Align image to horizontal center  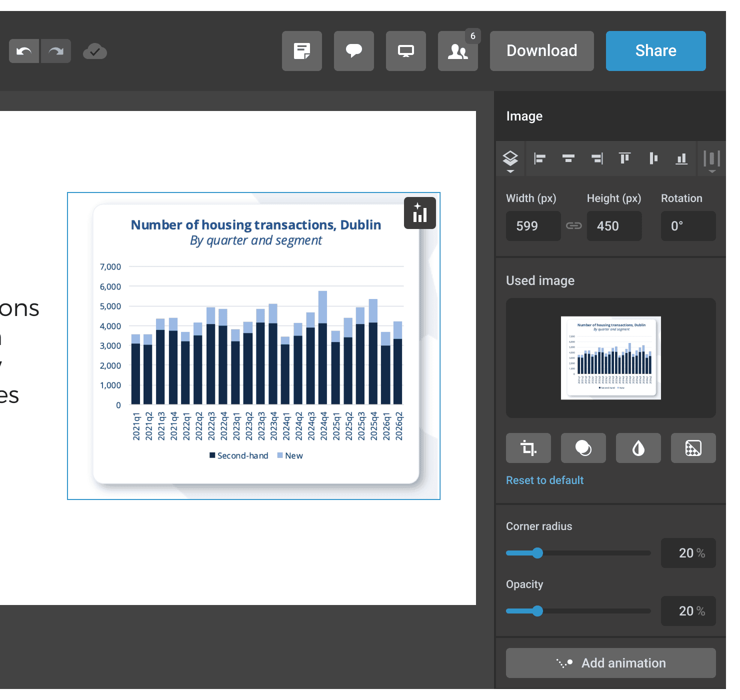[x=568, y=158]
